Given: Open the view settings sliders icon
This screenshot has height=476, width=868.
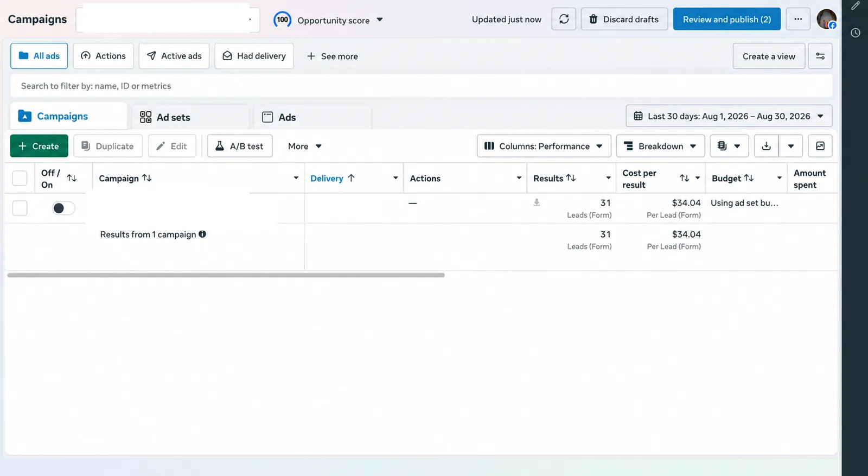Looking at the screenshot, I should [x=820, y=56].
